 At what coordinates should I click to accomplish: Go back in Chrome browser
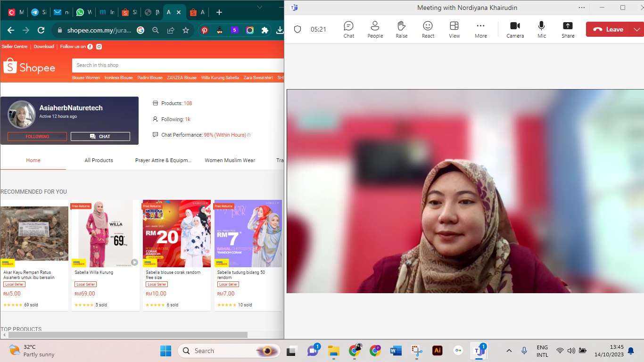(11, 30)
